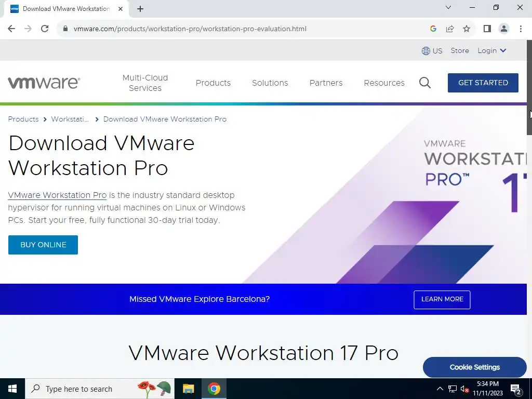The image size is (532, 399).
Task: Close the Download VMware Workstation tab
Action: [x=121, y=9]
